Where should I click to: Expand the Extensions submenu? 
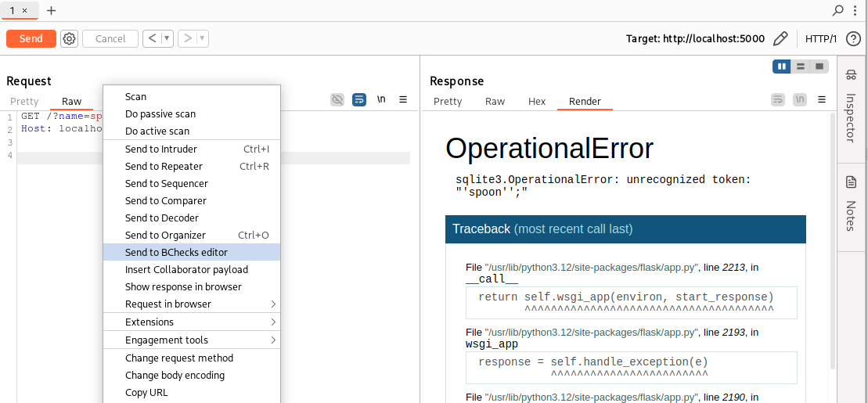click(191, 322)
